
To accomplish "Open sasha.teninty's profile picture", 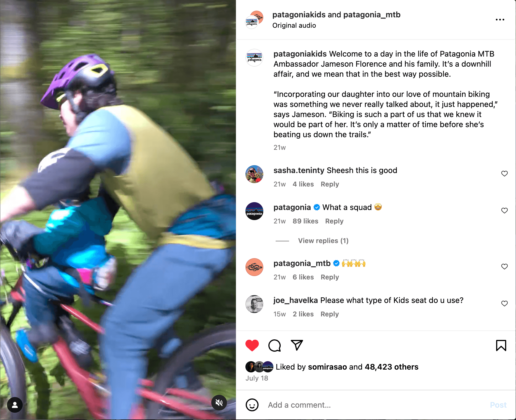I will 254,174.
